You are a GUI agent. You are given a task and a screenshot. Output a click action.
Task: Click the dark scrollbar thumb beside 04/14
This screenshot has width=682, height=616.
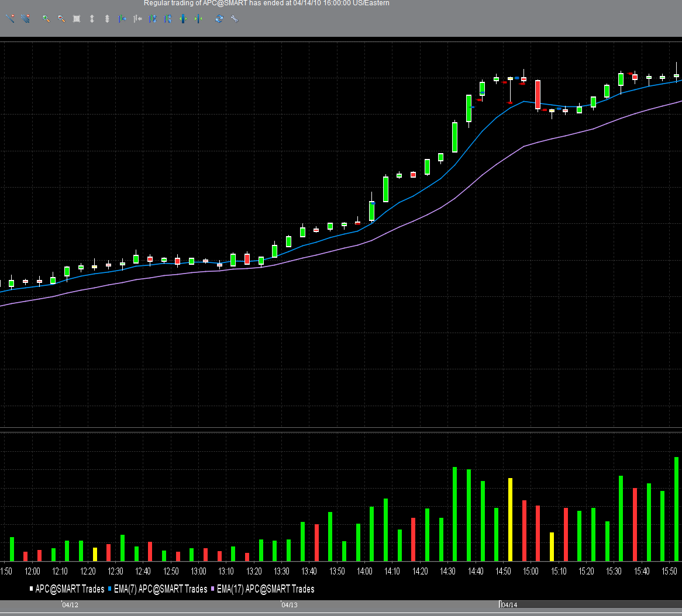(590, 604)
